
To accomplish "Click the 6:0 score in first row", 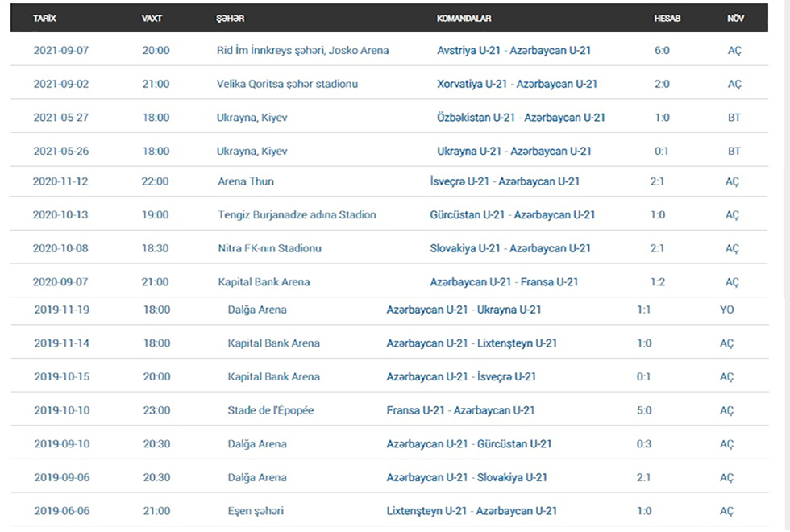I will (662, 50).
